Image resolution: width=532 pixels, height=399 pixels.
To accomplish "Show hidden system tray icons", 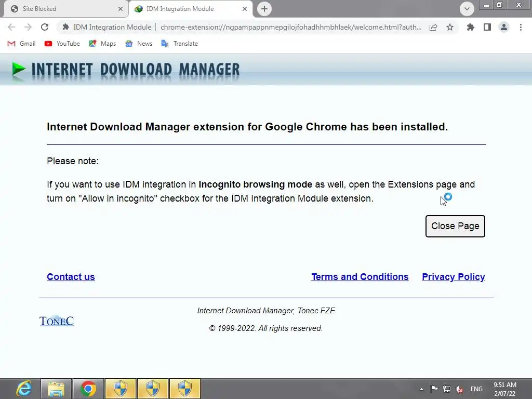I will pos(421,389).
